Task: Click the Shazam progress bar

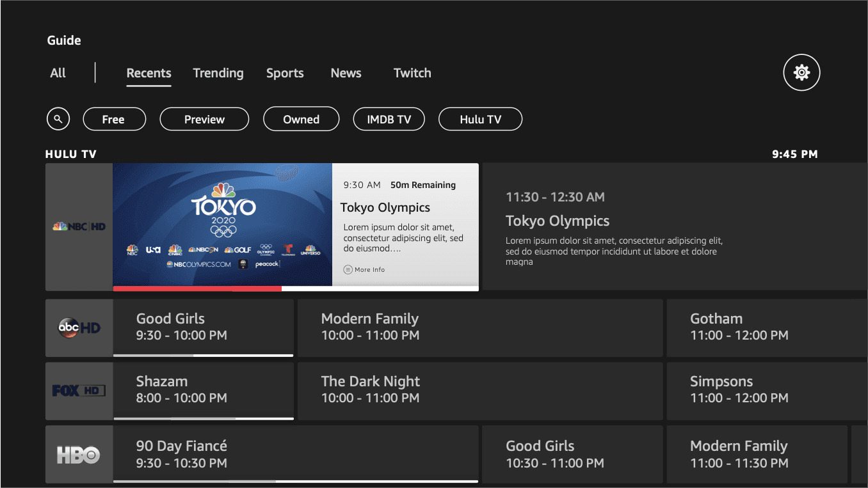Action: (x=204, y=418)
